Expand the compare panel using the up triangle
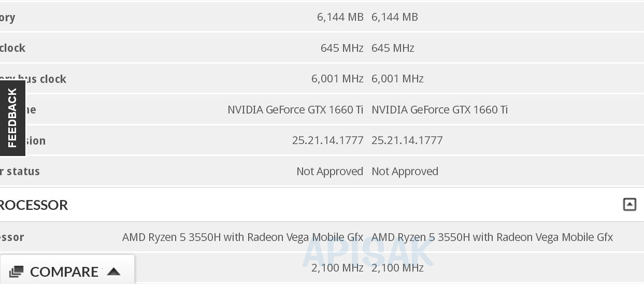Screen dimensions: 644x284 click(113, 272)
